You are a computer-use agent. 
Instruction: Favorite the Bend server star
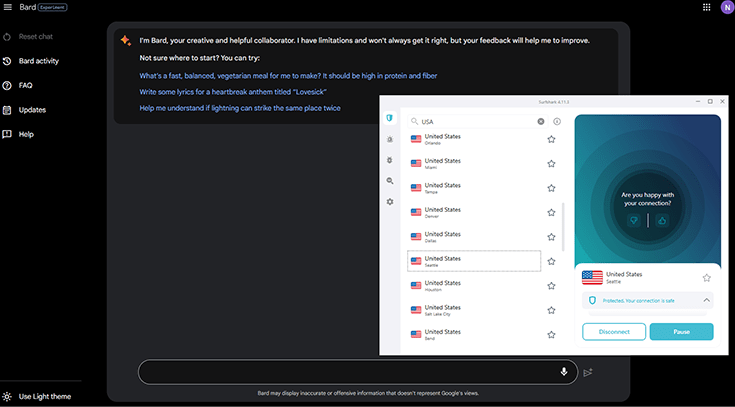(551, 334)
